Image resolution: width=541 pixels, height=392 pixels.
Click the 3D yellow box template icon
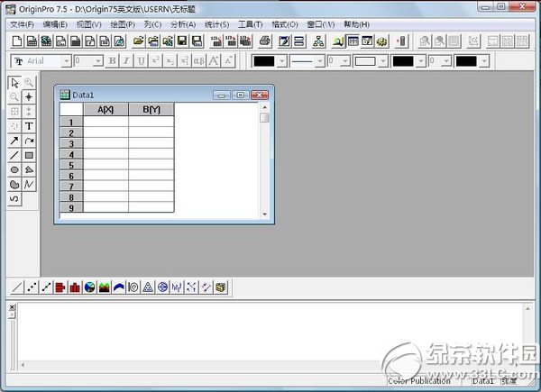click(x=221, y=287)
